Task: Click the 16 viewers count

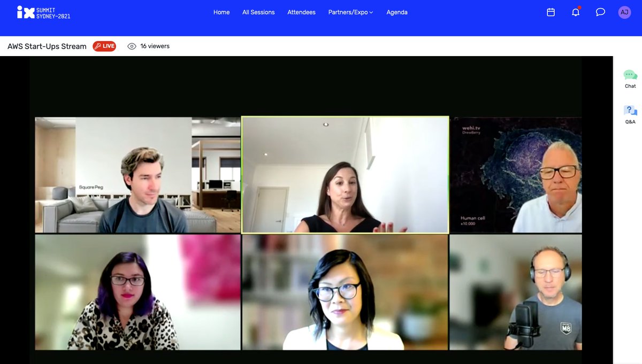Action: click(x=155, y=47)
